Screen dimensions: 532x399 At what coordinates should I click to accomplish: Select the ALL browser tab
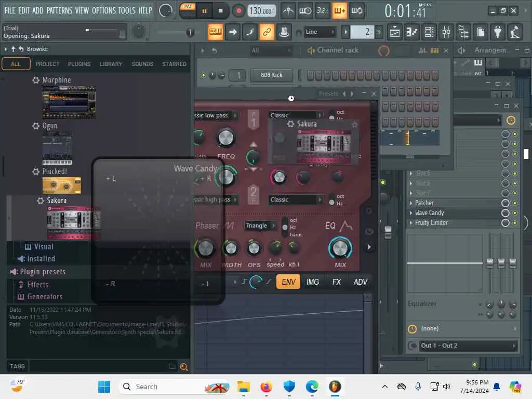(16, 64)
